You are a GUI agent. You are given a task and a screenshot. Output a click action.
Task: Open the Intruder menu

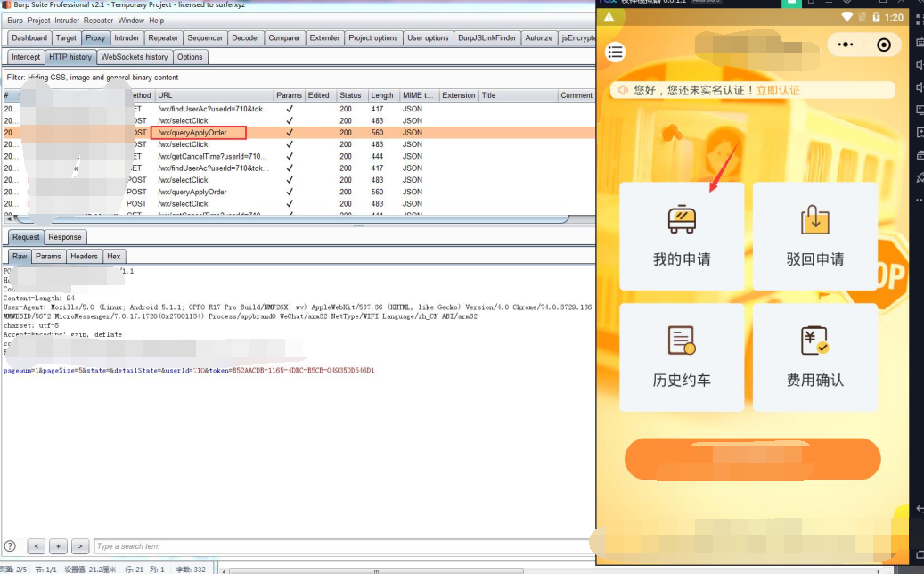(67, 20)
